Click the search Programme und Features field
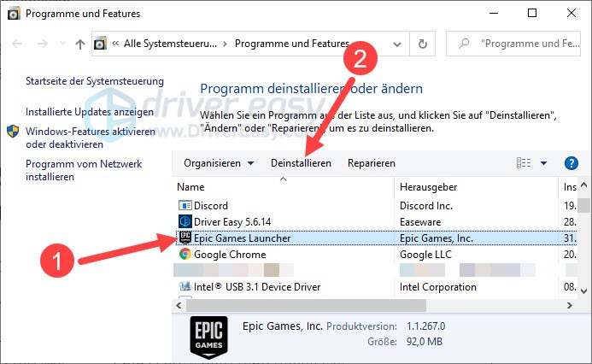The image size is (592, 364). 513,44
